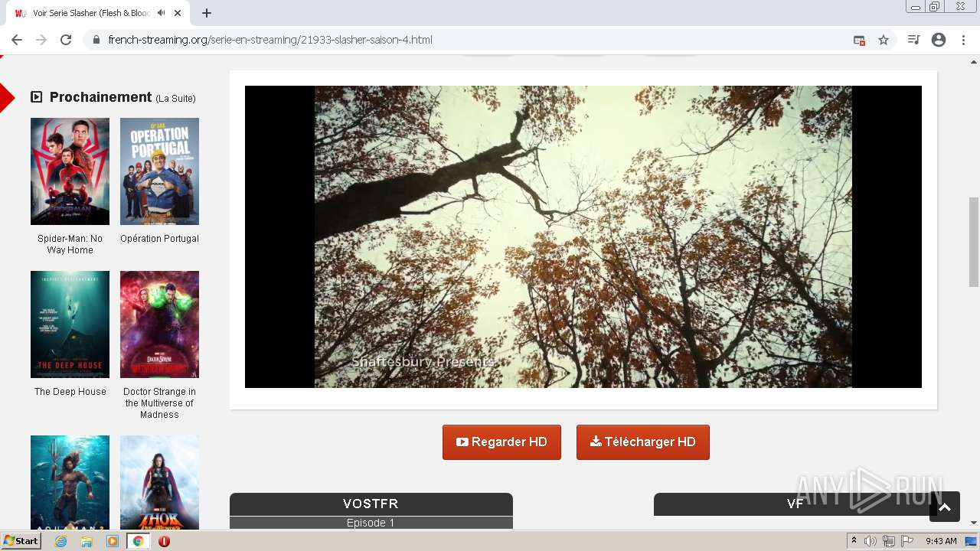The height and width of the screenshot is (551, 980).
Task: Open The Deep House poster
Action: pos(70,324)
